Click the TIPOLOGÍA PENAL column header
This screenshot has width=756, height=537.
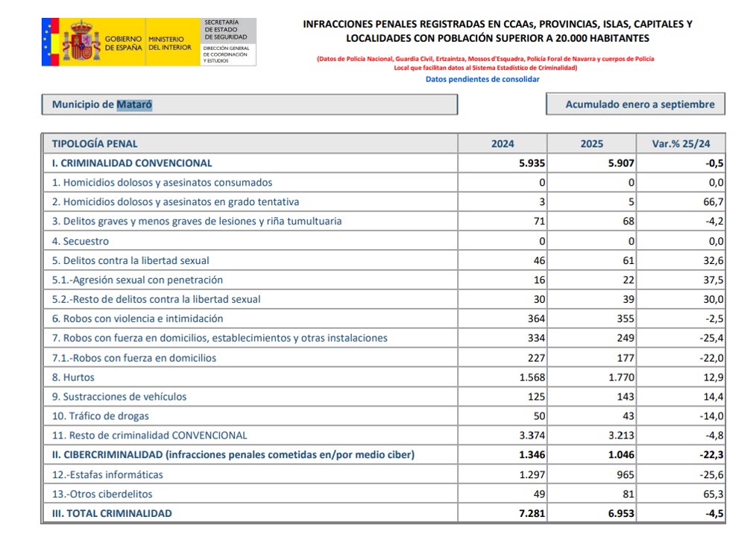(95, 143)
